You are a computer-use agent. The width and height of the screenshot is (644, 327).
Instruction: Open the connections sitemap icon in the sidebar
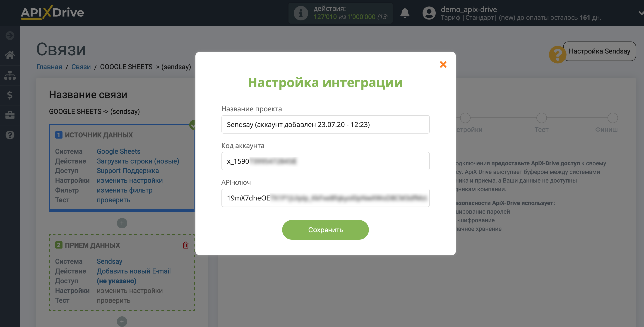click(x=10, y=75)
